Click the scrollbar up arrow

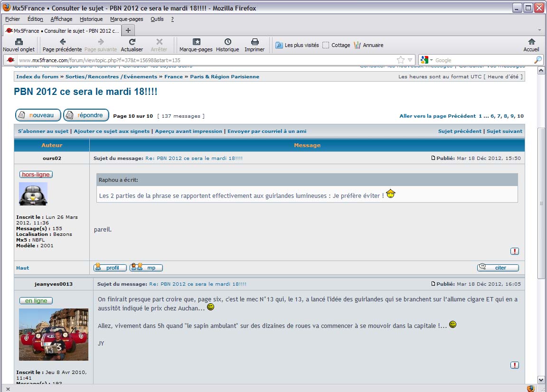541,70
